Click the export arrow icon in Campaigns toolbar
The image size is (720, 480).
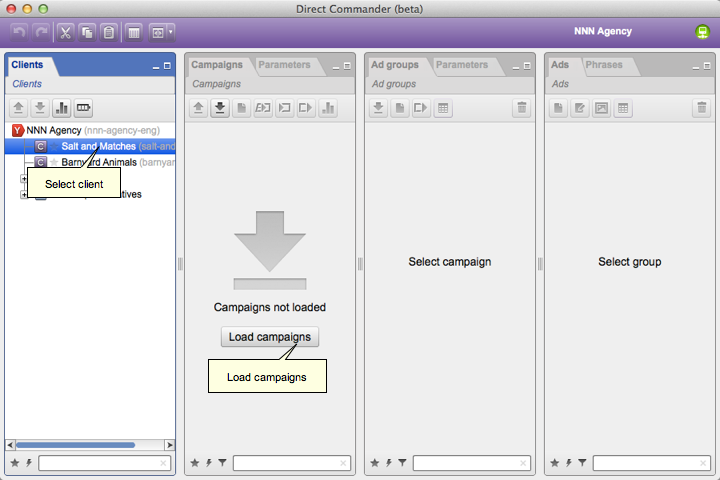coord(306,108)
